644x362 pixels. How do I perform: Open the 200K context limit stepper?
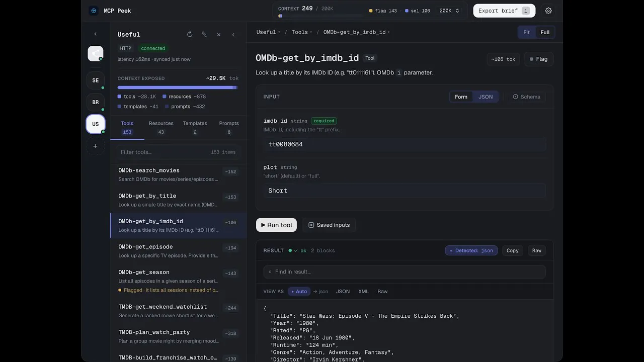[449, 11]
